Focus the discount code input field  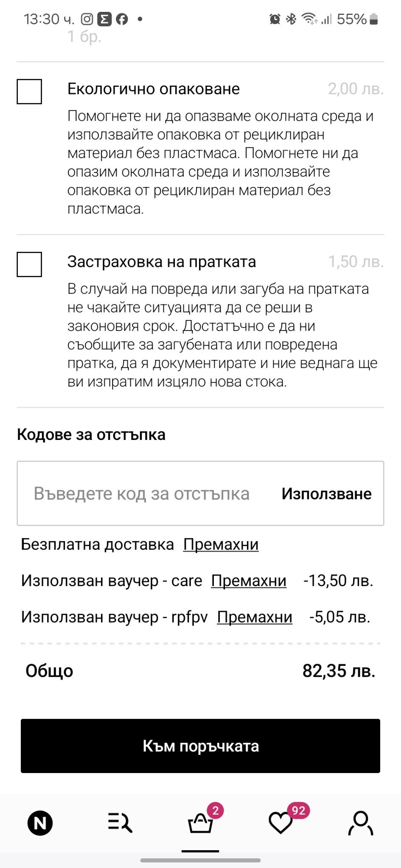pos(142,494)
